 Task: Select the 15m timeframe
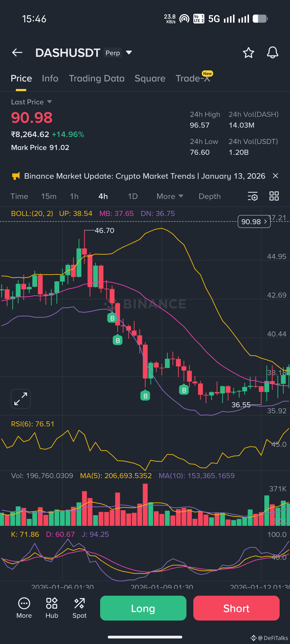pyautogui.click(x=49, y=196)
